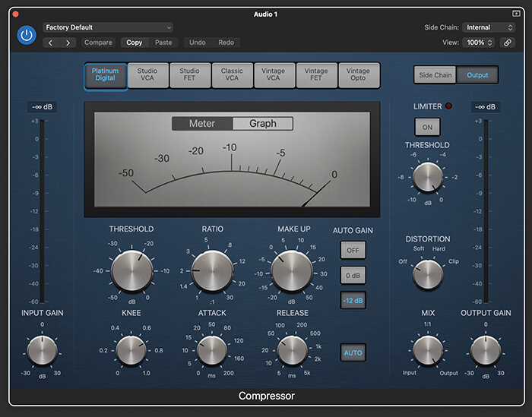Image resolution: width=532 pixels, height=417 pixels.
Task: Open the Factory Default preset dropdown
Action: click(x=108, y=27)
